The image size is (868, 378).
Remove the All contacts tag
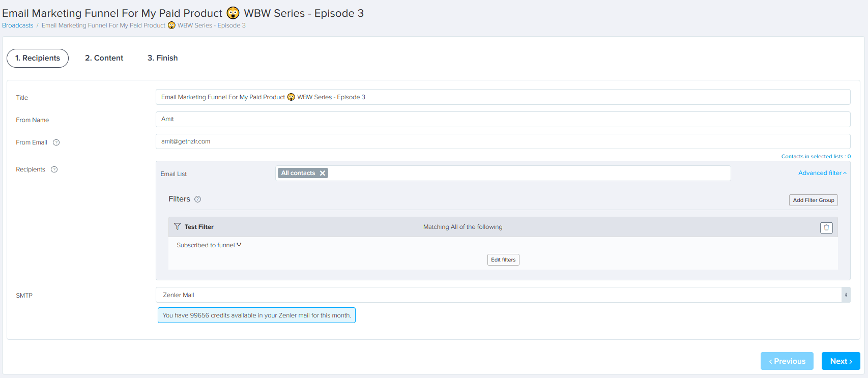[323, 173]
